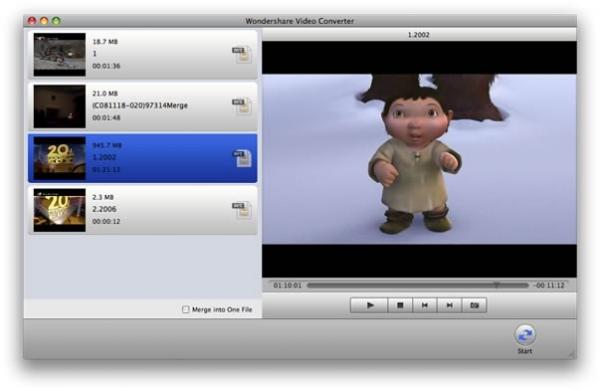
Task: Click the (C081118-020)97314Merge file name
Action: pyautogui.click(x=140, y=105)
